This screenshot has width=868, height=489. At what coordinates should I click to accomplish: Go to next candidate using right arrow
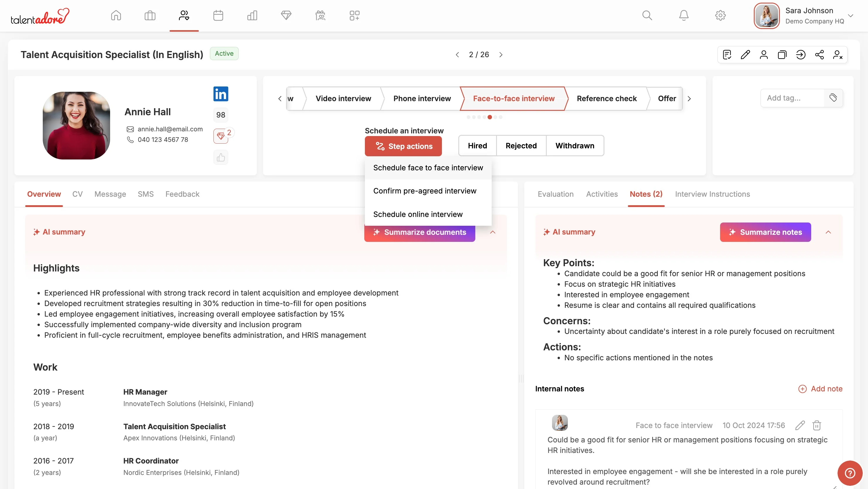(501, 55)
